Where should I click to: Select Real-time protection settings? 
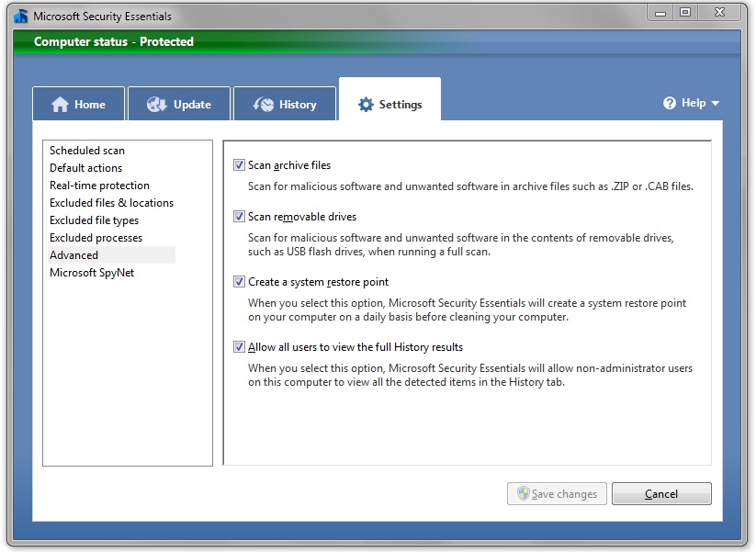coord(99,186)
